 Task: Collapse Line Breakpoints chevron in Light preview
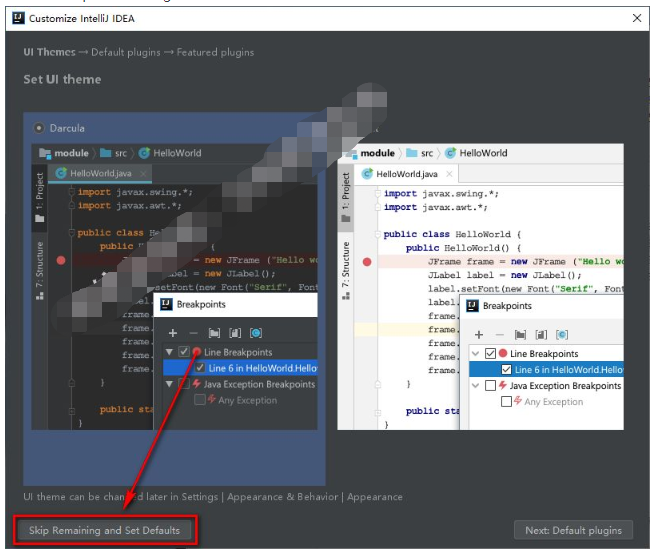click(x=475, y=353)
